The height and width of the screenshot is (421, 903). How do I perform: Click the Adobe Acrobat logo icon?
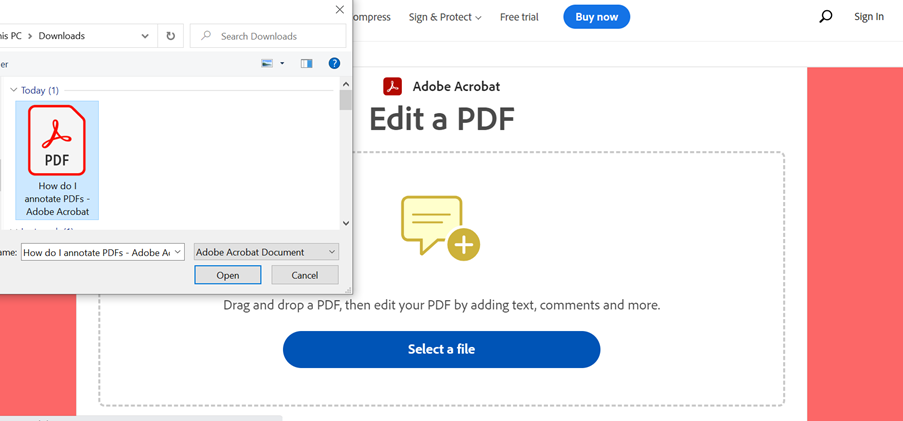point(393,86)
